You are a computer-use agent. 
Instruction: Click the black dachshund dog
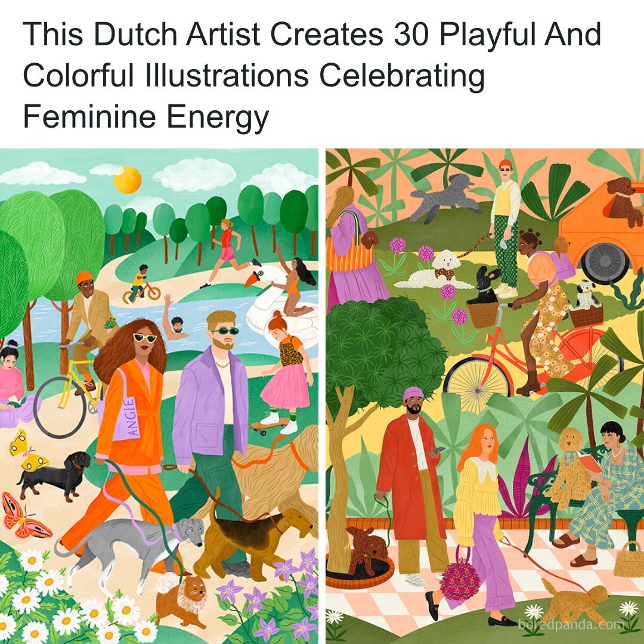coord(54,475)
